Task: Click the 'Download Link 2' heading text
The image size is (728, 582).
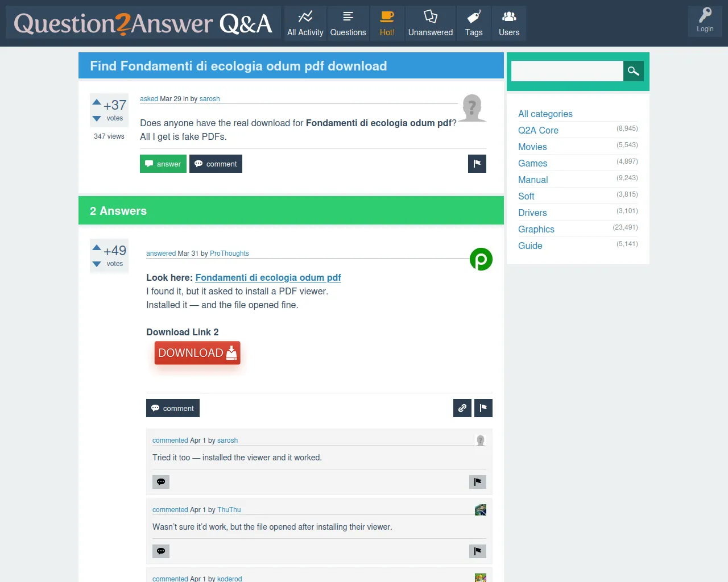Action: (183, 332)
